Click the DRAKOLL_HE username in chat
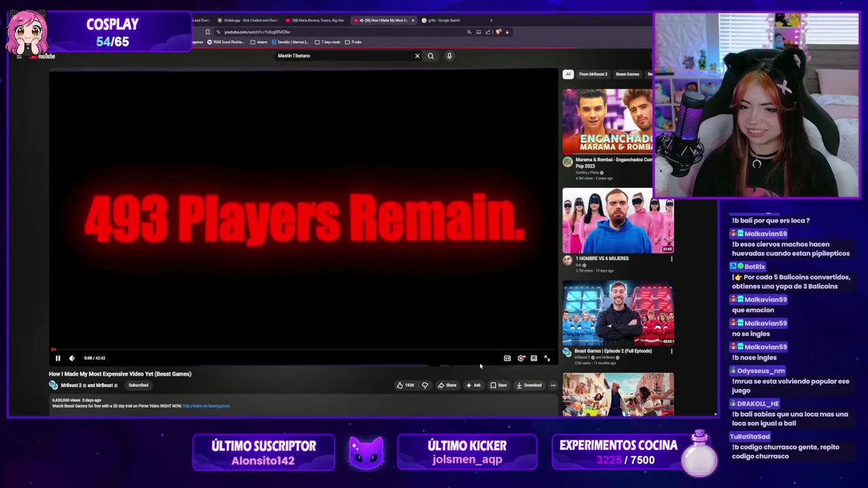Screen dimensions: 868x488 757,404
